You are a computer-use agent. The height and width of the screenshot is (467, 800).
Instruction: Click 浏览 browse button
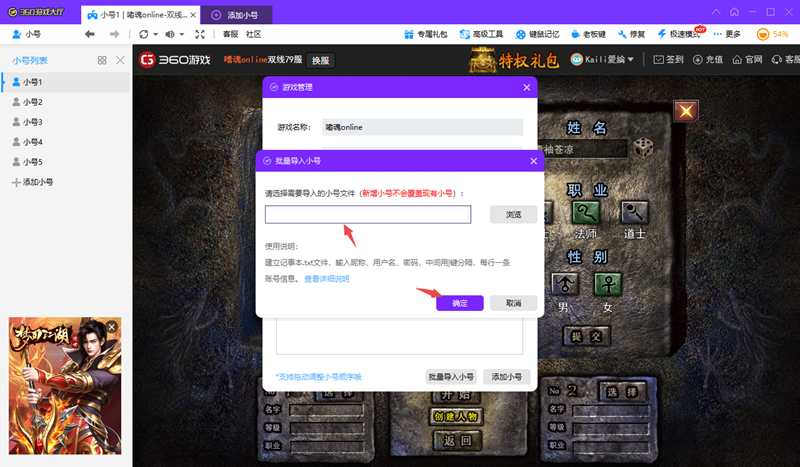[x=513, y=214]
